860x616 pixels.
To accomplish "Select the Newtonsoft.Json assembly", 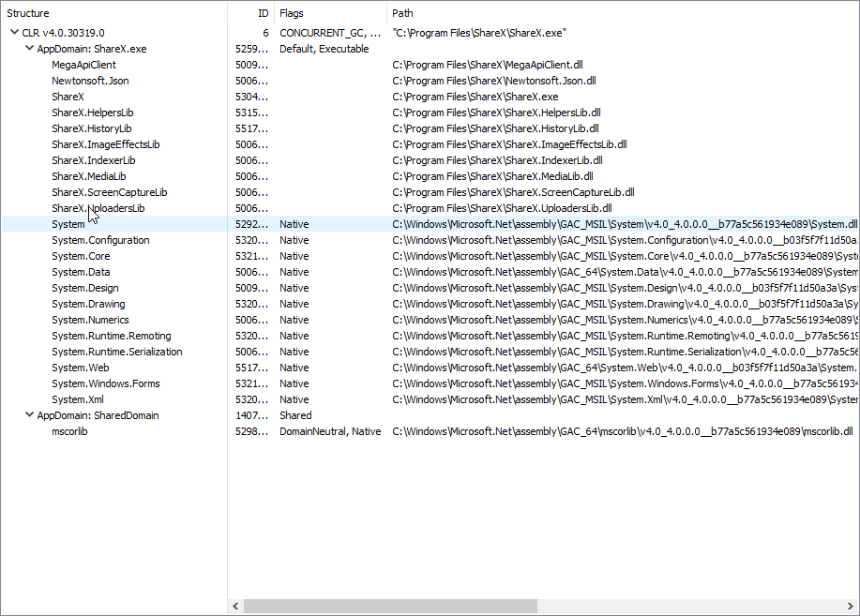I will point(91,80).
